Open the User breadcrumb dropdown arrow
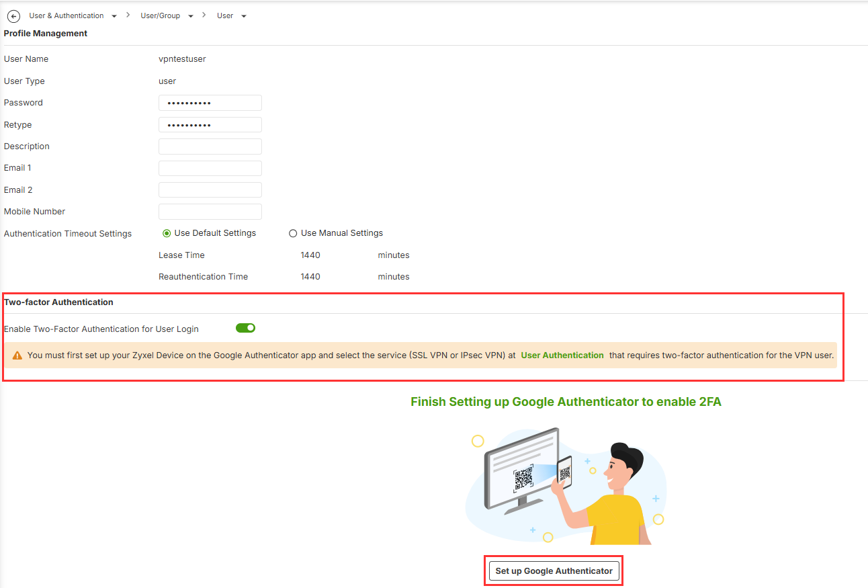868x588 pixels. tap(243, 16)
